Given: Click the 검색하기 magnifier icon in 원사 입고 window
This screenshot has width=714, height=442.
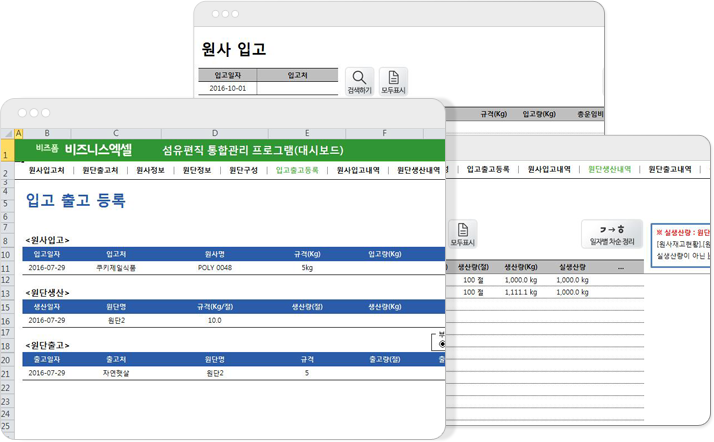Looking at the screenshot, I should pyautogui.click(x=359, y=81).
